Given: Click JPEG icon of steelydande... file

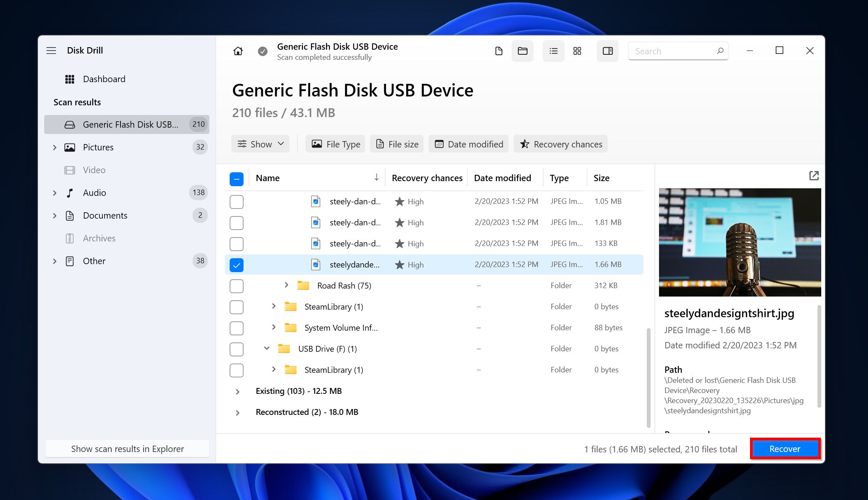Looking at the screenshot, I should click(x=316, y=265).
